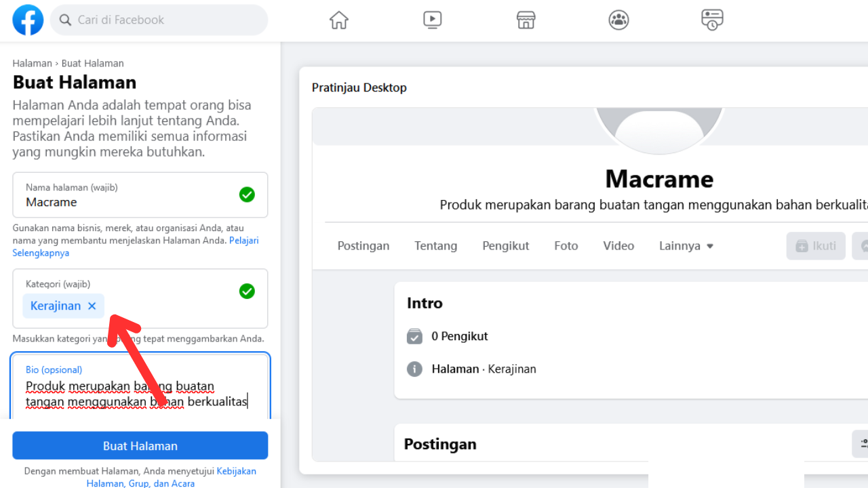Click green checkmark beside Kategori
868x488 pixels.
point(247,291)
